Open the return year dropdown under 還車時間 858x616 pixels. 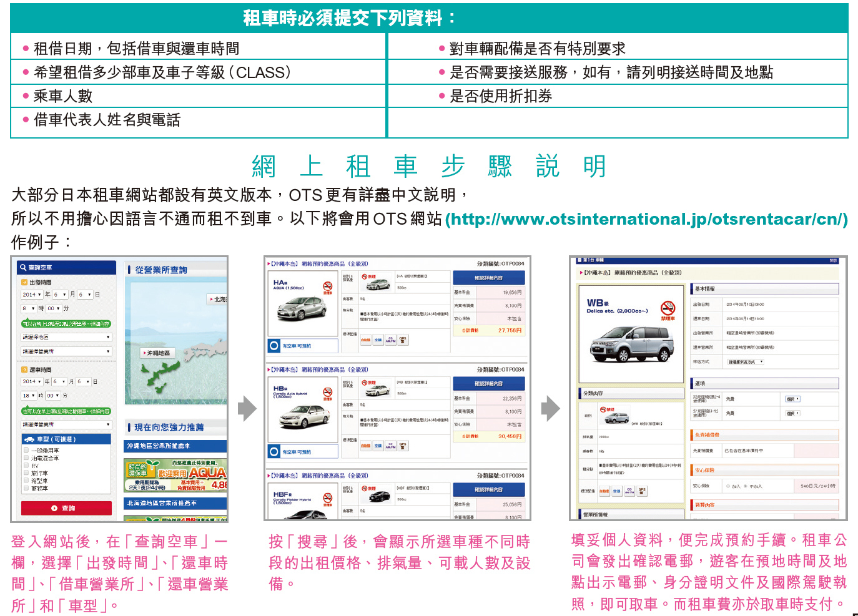32,381
